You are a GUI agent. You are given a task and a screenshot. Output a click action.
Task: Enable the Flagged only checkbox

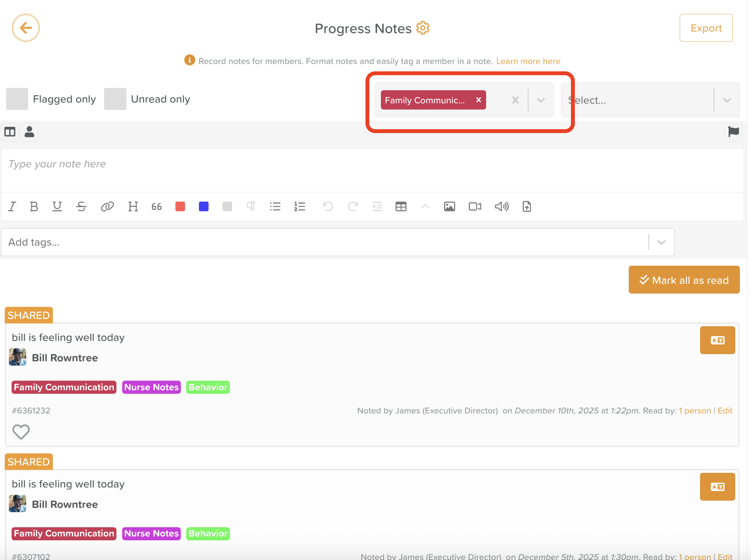point(17,99)
